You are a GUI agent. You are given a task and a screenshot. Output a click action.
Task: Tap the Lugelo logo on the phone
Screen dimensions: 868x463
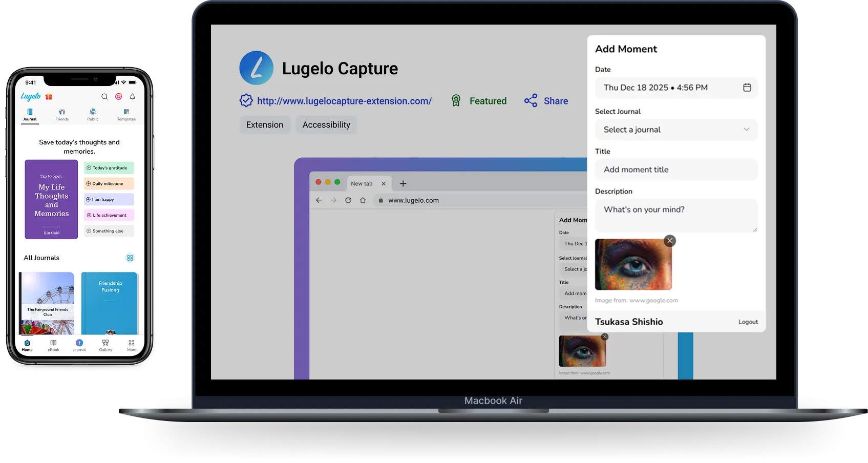pyautogui.click(x=31, y=97)
